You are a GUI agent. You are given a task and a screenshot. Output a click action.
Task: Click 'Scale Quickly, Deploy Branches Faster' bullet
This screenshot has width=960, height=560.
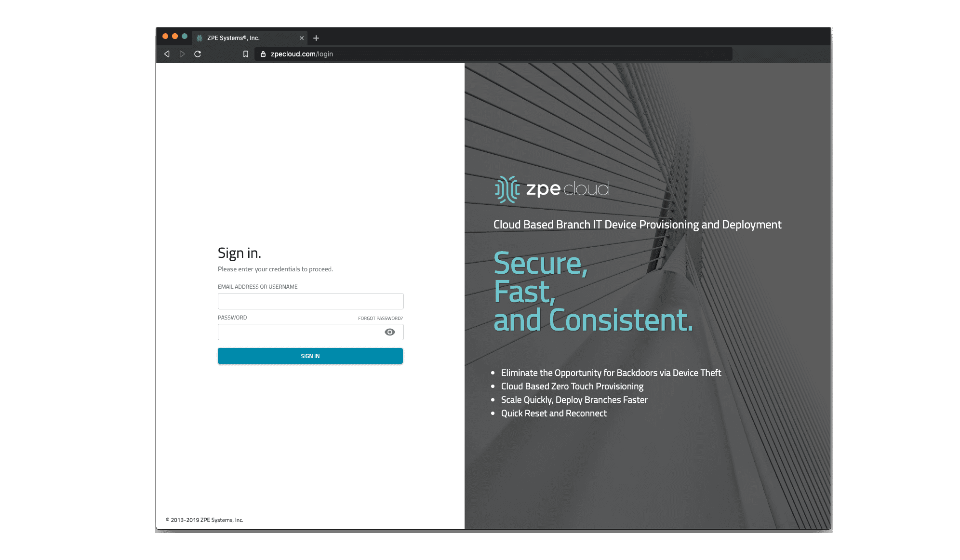[574, 400]
